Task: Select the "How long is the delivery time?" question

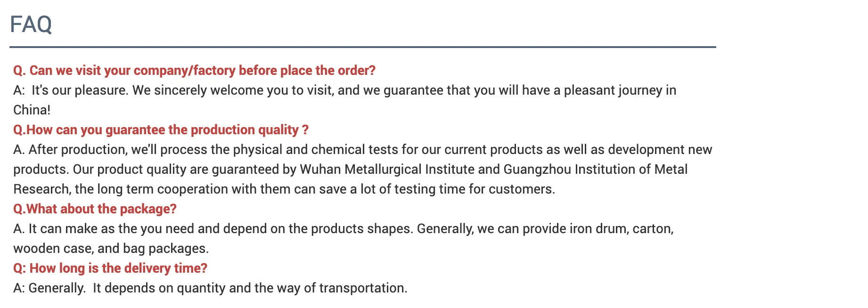Action: (x=110, y=268)
